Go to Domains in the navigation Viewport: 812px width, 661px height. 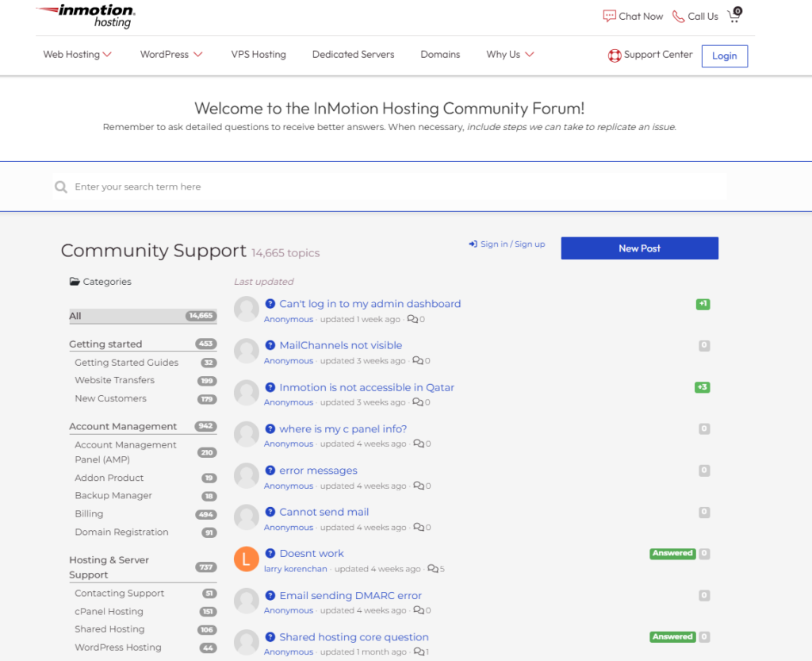[x=440, y=55]
